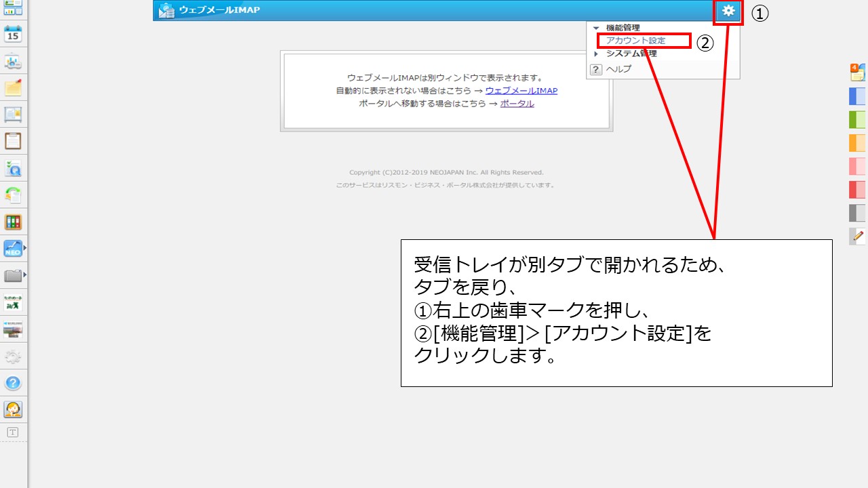Select the yellow memo pad icon in sidebar
The width and height of the screenshot is (868, 488).
click(x=14, y=87)
